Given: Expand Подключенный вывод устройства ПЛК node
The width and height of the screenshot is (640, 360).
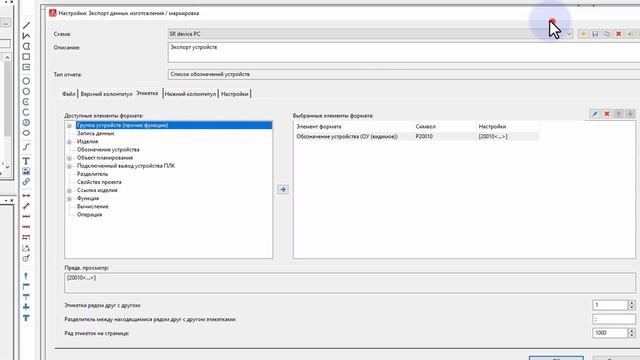Looking at the screenshot, I should [69, 166].
